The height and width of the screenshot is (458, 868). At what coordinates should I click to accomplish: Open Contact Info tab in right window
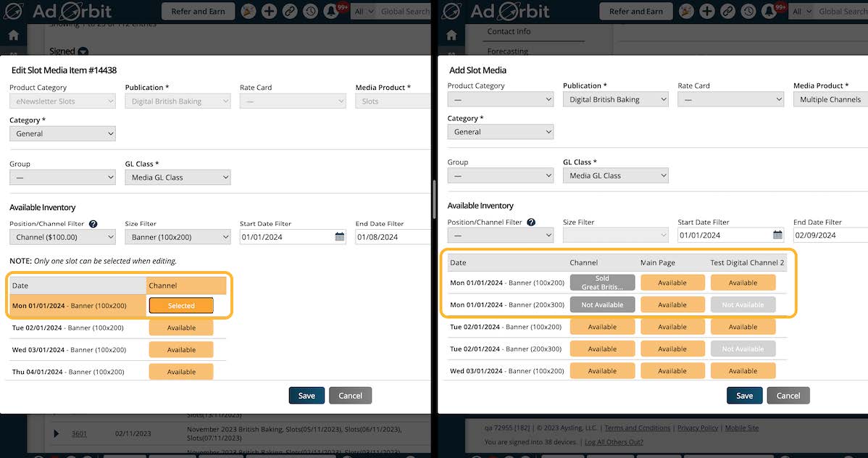509,32
